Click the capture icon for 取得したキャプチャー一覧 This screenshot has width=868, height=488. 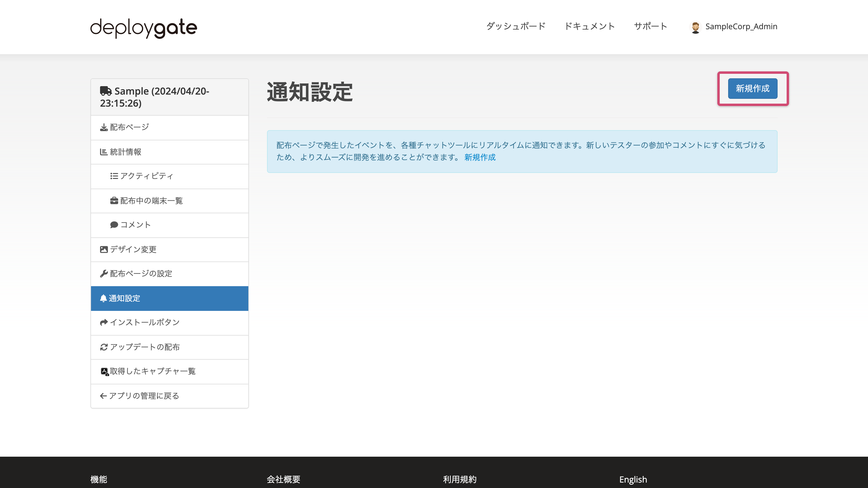[104, 371]
